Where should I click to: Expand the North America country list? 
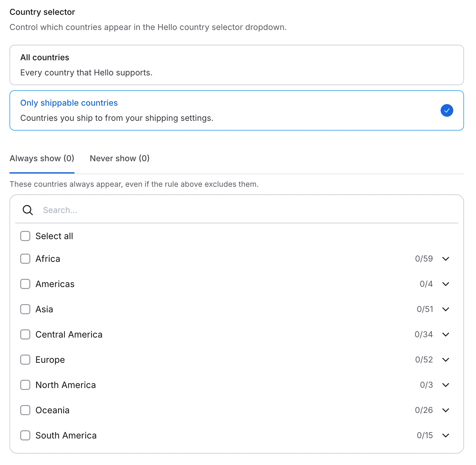[x=446, y=385]
